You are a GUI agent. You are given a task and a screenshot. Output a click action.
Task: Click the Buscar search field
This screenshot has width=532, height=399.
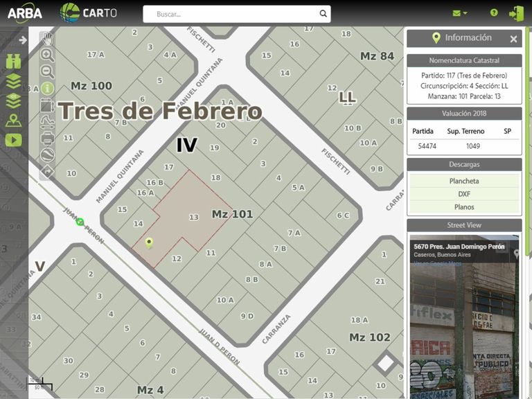click(x=236, y=14)
